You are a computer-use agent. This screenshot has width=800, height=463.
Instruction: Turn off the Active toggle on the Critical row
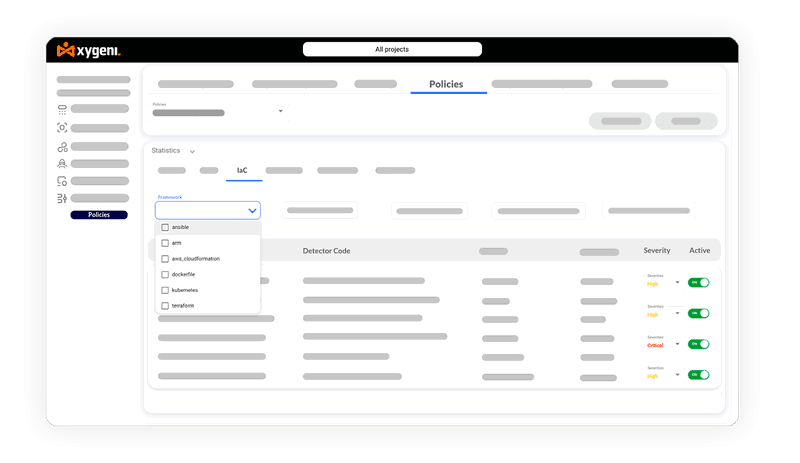698,344
